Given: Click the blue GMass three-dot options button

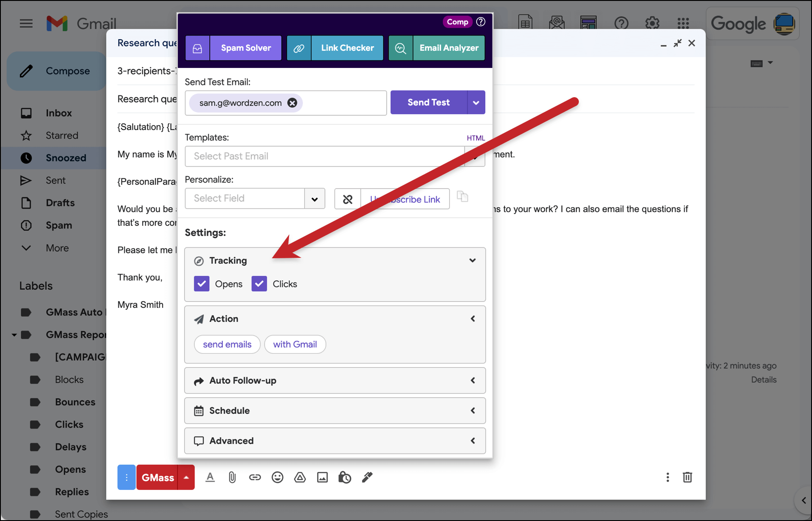Looking at the screenshot, I should pos(126,477).
